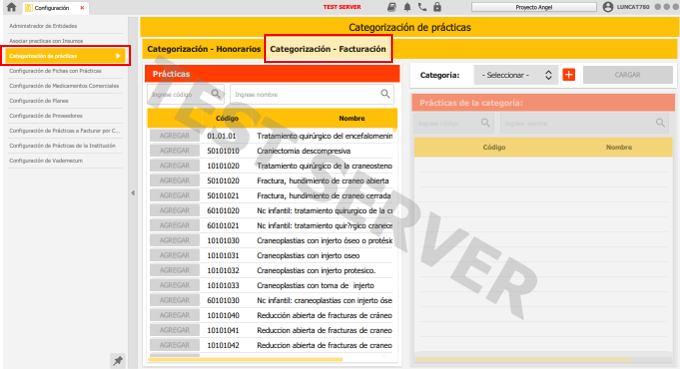Viewport: 680px width, 369px height.
Task: Switch to Categorización - Honorarios tab
Action: pos(204,49)
